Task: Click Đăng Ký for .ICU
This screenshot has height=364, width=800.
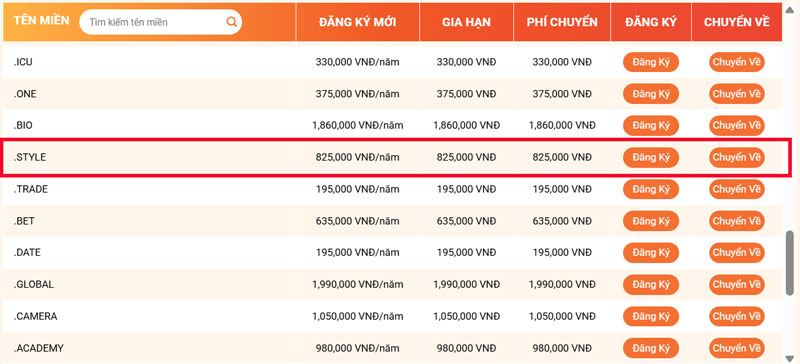Action: (x=651, y=62)
